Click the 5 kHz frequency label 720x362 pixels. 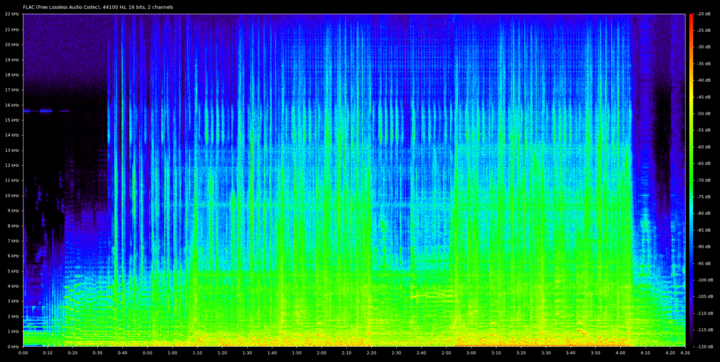pyautogui.click(x=12, y=271)
